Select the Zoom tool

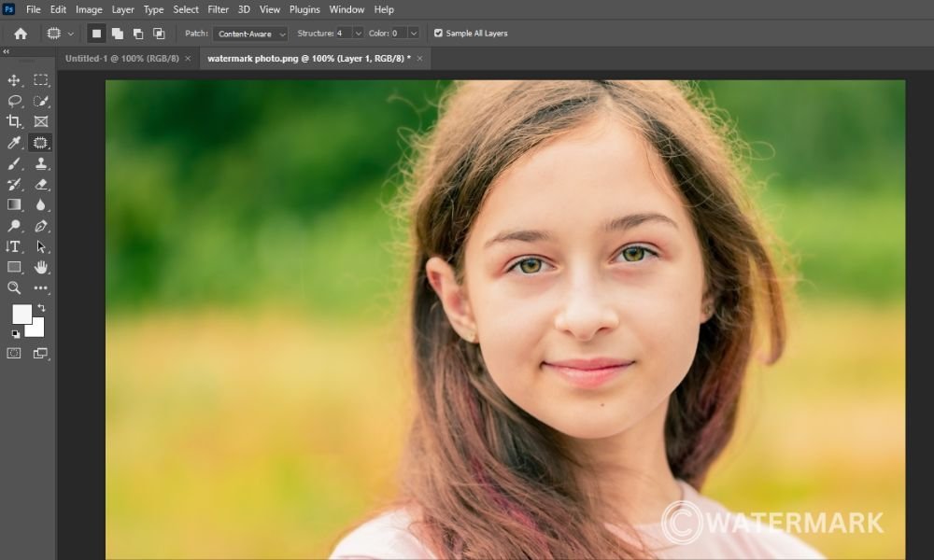tap(14, 288)
